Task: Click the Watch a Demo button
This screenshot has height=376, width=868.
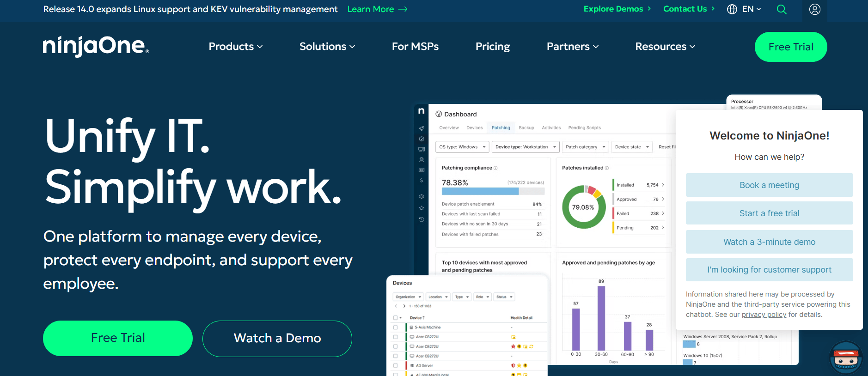Action: [x=277, y=338]
